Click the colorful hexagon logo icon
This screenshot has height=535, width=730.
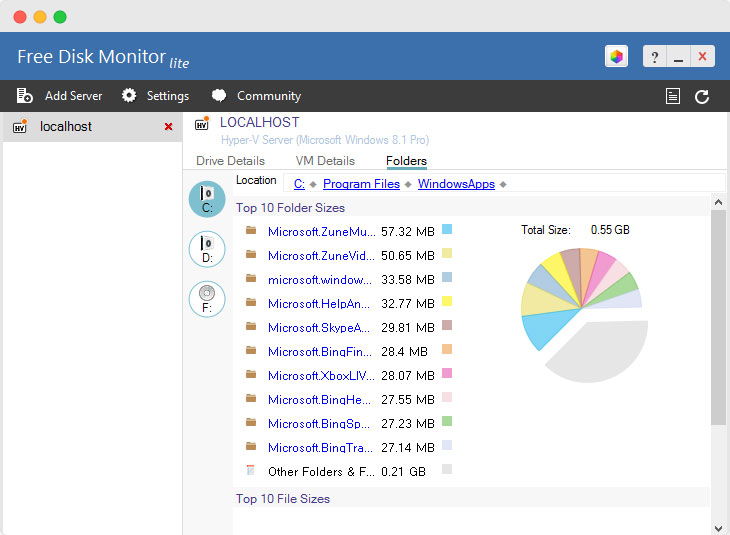click(x=616, y=57)
